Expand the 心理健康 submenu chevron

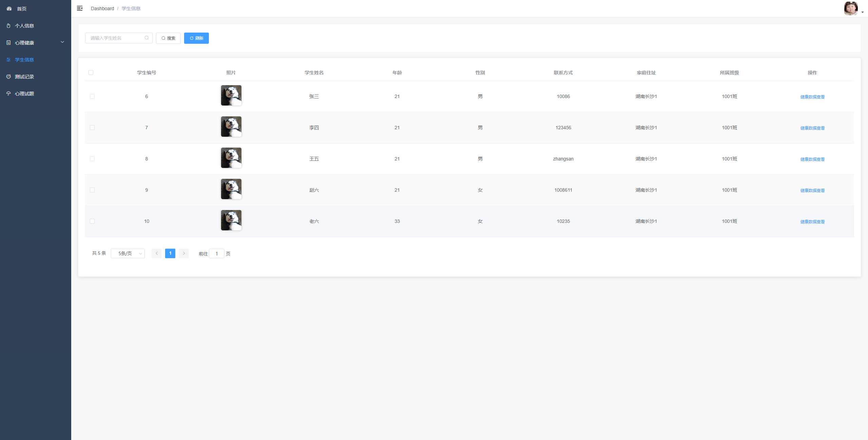(62, 42)
